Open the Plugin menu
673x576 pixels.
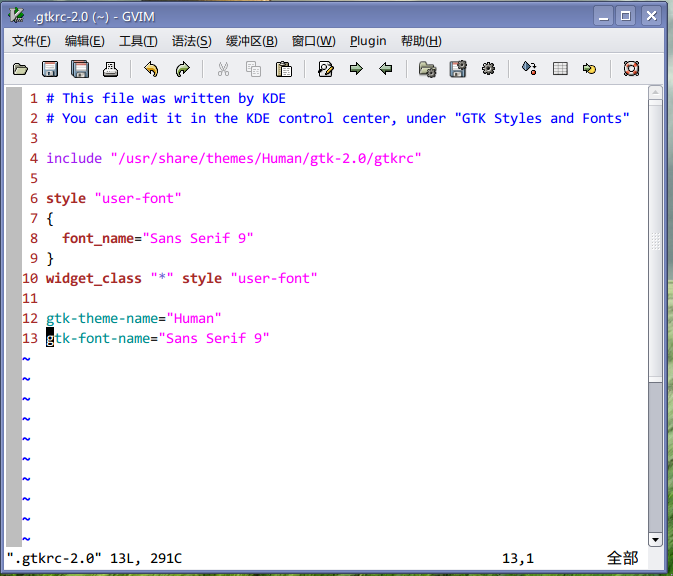(x=368, y=41)
